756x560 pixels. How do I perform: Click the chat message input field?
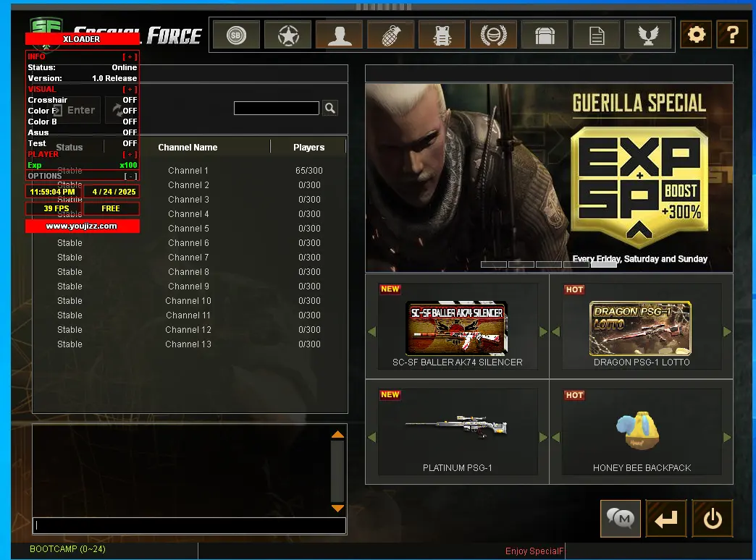pos(190,526)
